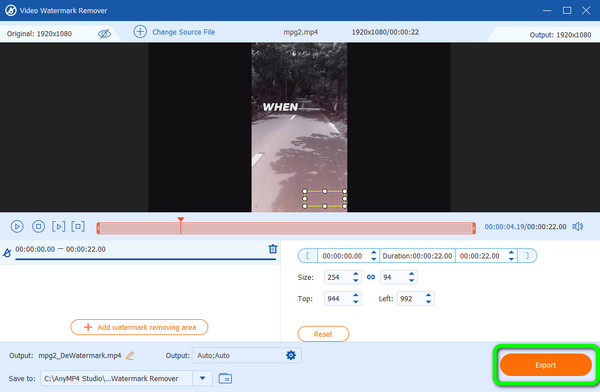Increase start time with up arrow
This screenshot has width=600, height=392.
click(374, 253)
